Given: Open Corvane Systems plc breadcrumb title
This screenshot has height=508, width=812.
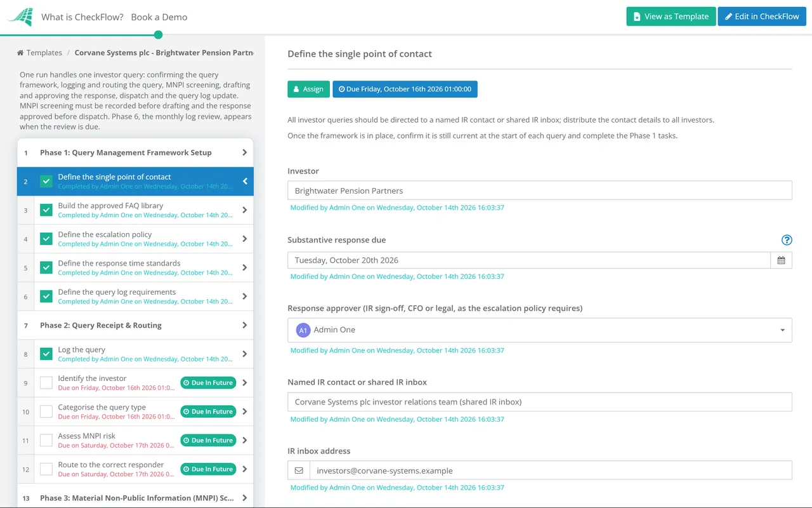Looking at the screenshot, I should click(x=164, y=53).
